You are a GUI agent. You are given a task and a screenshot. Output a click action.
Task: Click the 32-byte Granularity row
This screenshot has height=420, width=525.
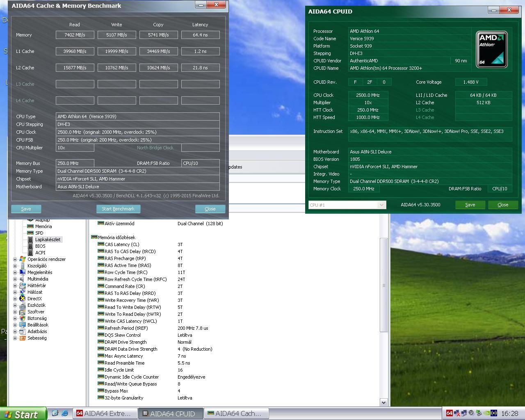click(x=145, y=398)
